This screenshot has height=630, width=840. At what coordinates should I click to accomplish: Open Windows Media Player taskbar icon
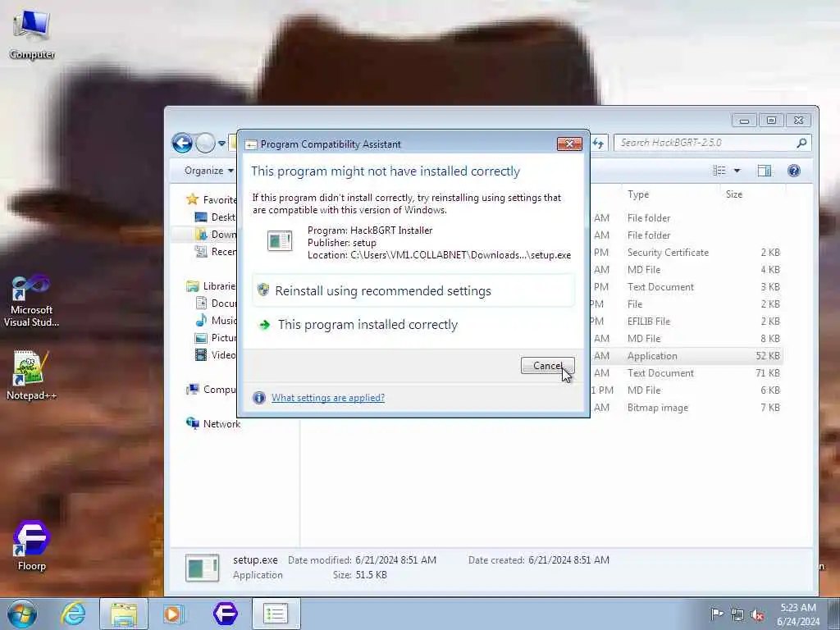click(x=173, y=614)
